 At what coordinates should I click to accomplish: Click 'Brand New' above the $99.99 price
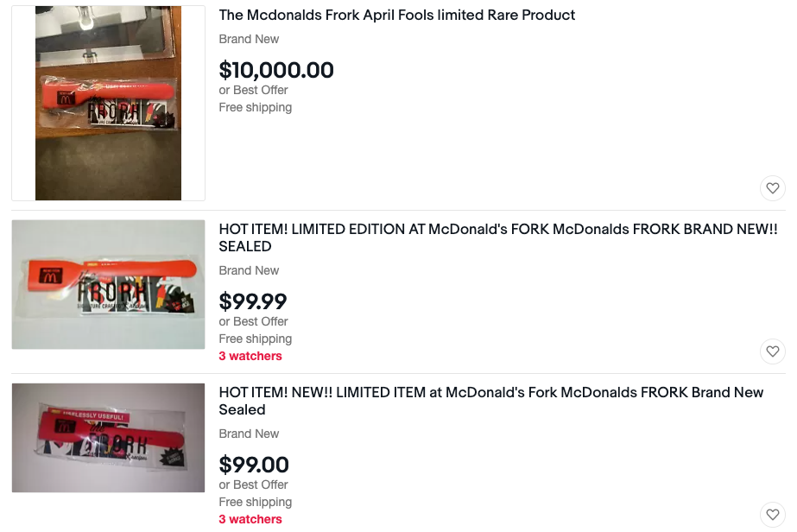pyautogui.click(x=249, y=270)
